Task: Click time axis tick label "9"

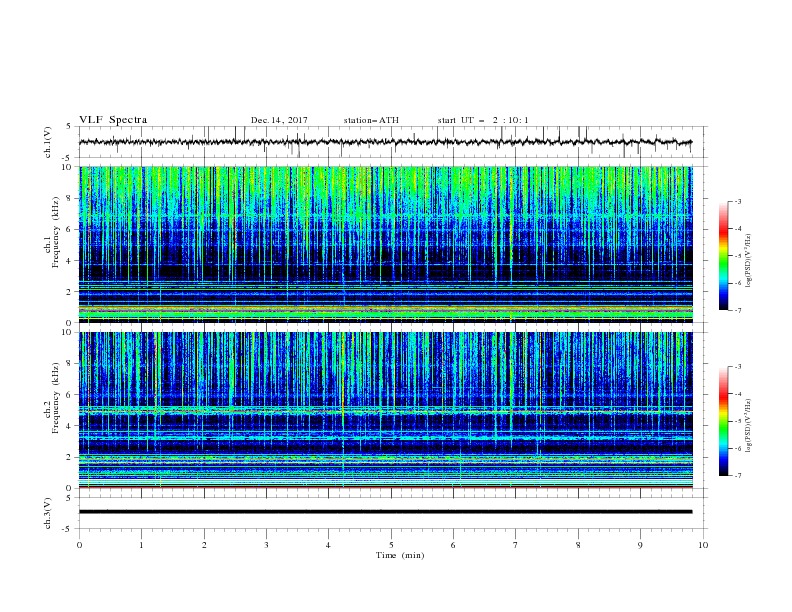Action: pos(640,545)
